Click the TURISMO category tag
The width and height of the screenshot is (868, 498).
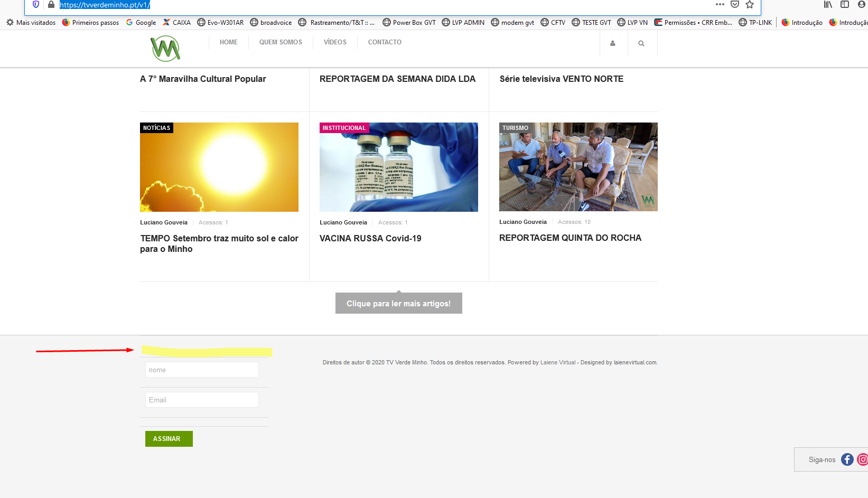click(515, 128)
